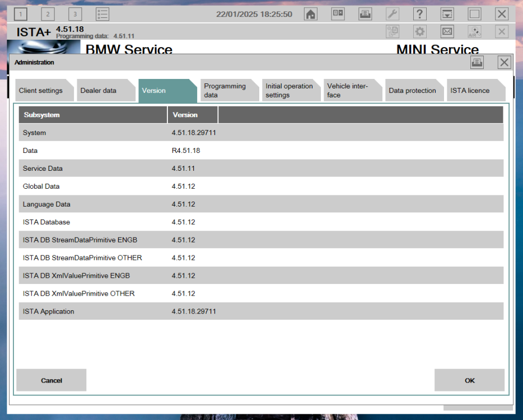Click the envelope message icon

click(447, 32)
